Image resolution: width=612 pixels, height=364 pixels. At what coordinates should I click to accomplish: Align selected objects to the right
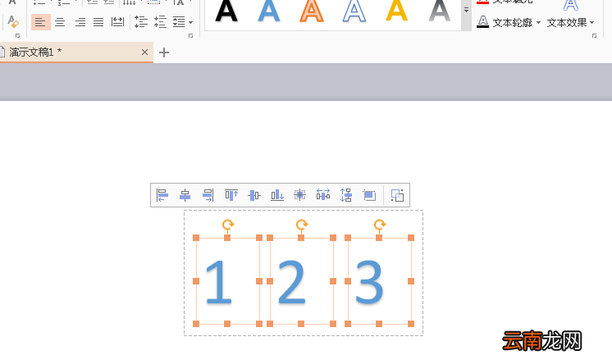(x=208, y=195)
